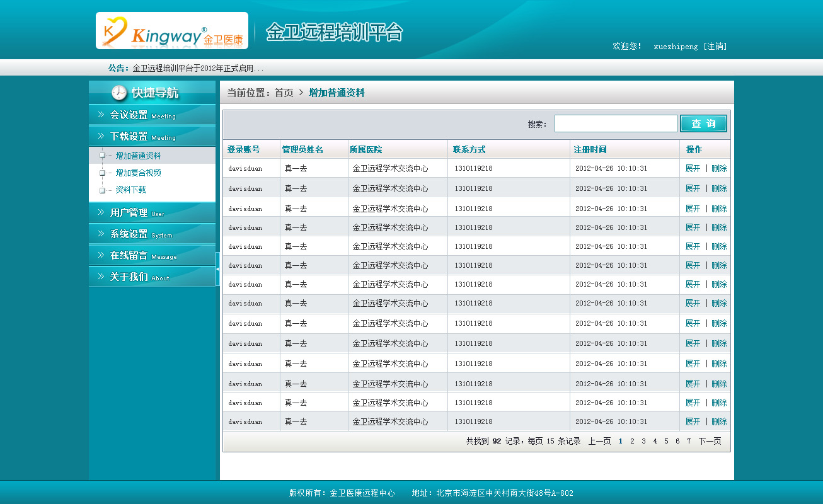This screenshot has height=504, width=823.
Task: Click the 所属医院 column header
Action: pyautogui.click(x=366, y=149)
